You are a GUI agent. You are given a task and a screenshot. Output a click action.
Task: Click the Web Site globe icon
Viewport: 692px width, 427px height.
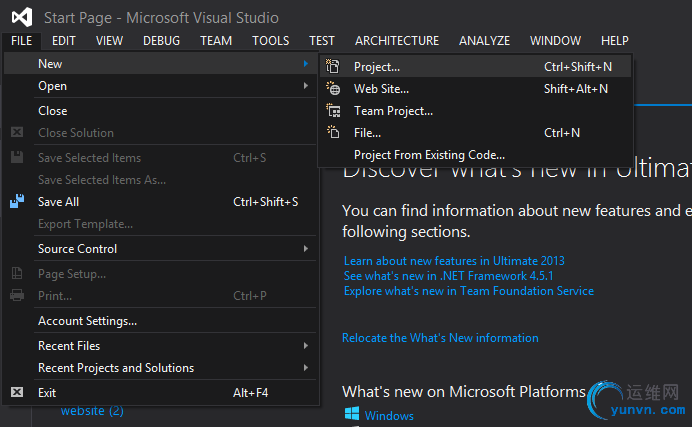(333, 88)
